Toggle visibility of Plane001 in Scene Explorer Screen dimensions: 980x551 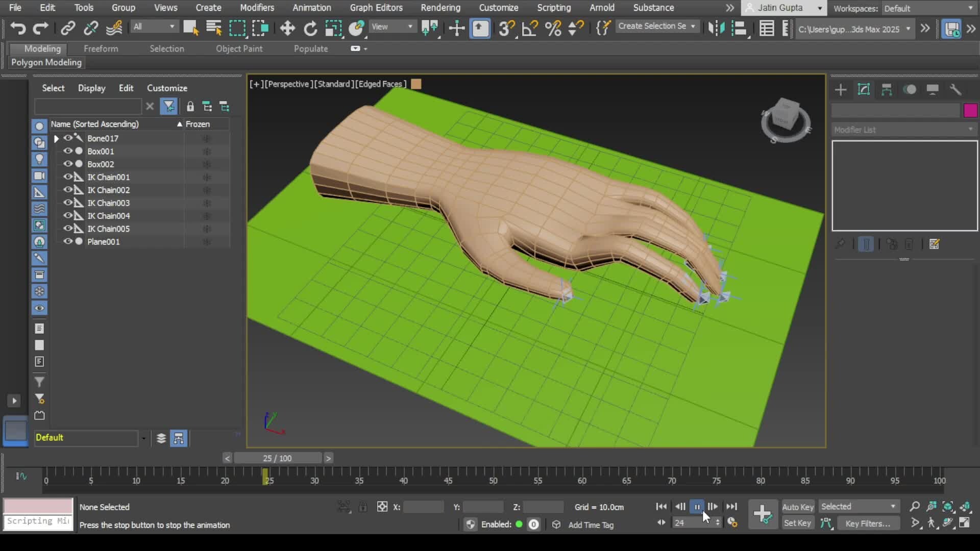coord(68,241)
